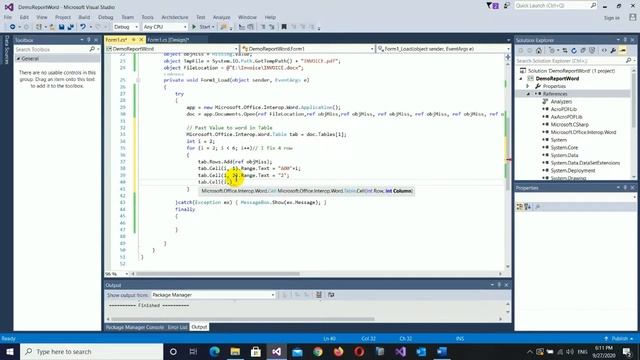Pin the Toolbox panel with auto-hide icon

[89, 40]
